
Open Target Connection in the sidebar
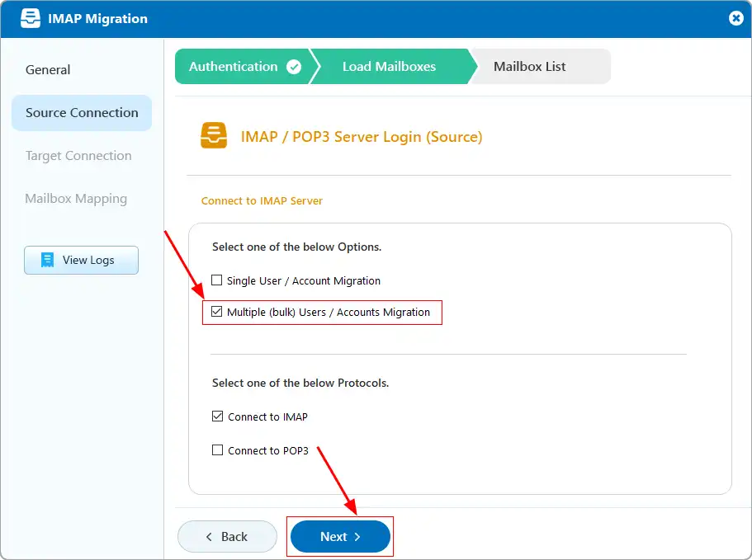(78, 156)
